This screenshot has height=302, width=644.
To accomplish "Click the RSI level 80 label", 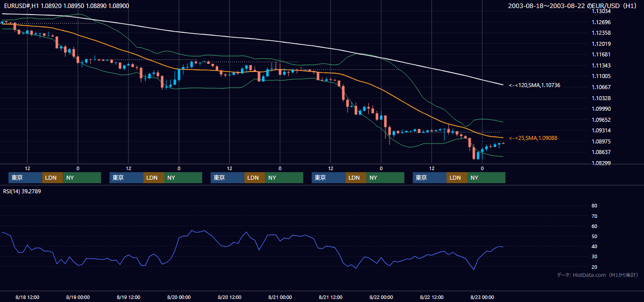I will (594, 206).
